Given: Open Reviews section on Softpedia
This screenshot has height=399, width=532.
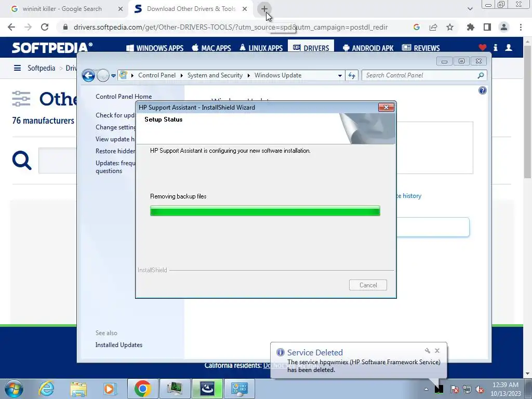Looking at the screenshot, I should point(421,48).
